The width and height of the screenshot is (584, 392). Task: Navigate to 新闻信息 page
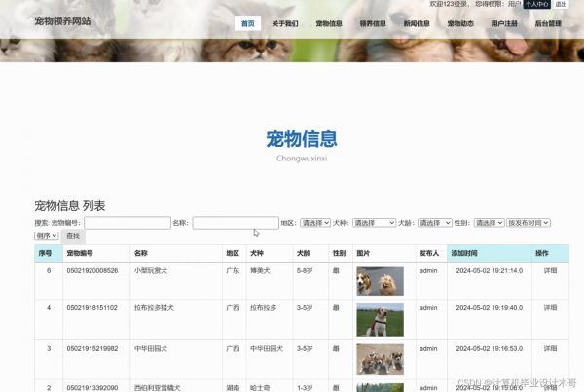(417, 22)
